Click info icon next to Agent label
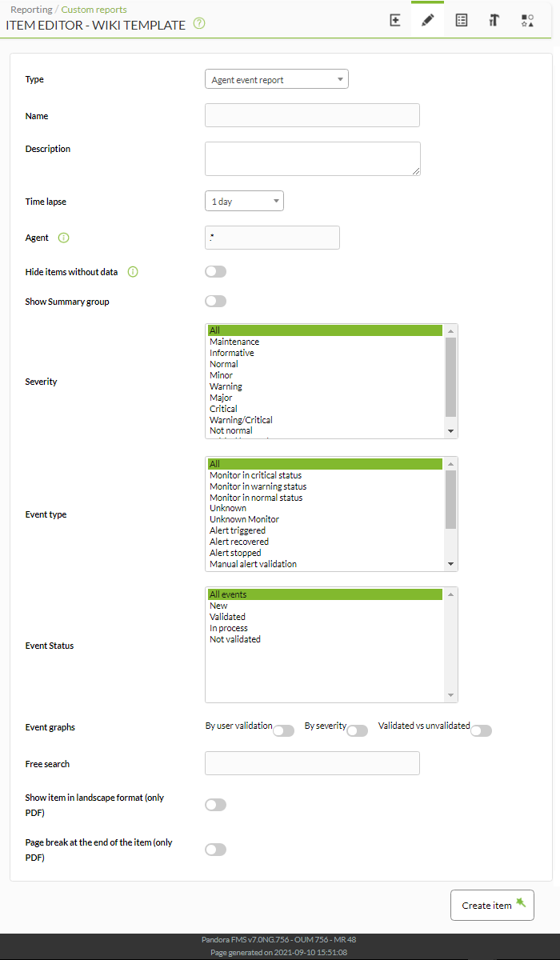The width and height of the screenshot is (560, 960). coord(64,238)
